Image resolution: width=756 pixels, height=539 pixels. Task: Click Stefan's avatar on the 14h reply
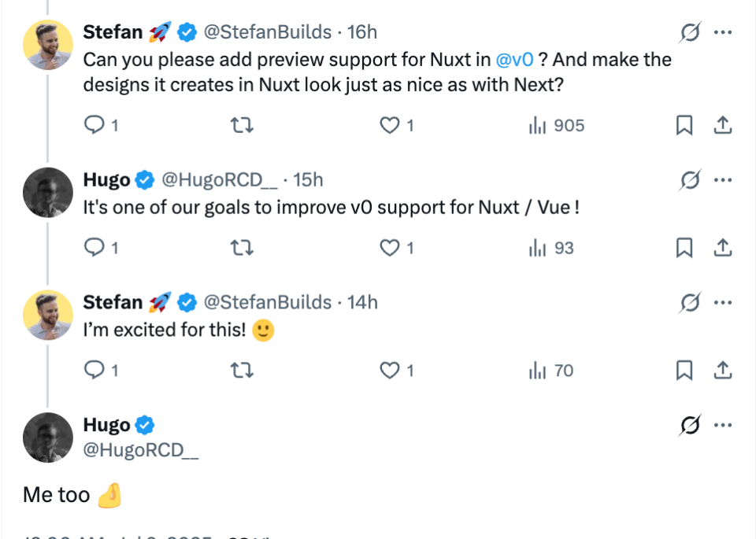48,315
